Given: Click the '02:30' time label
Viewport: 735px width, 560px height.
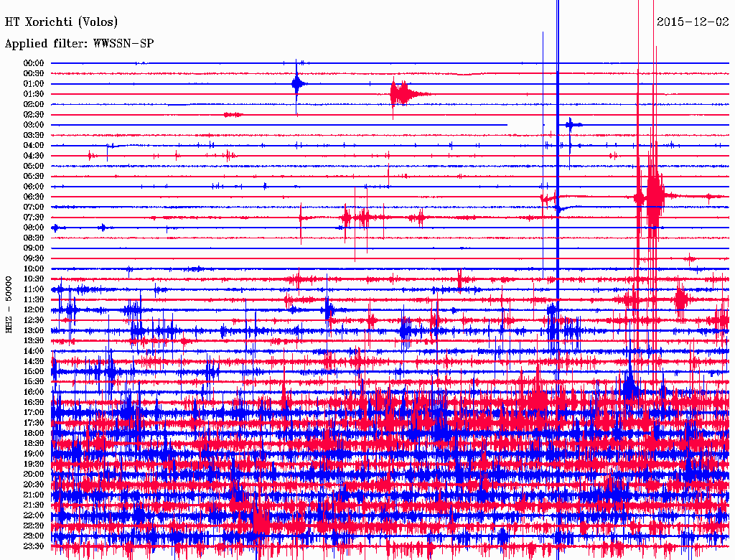Looking at the screenshot, I should click(34, 115).
